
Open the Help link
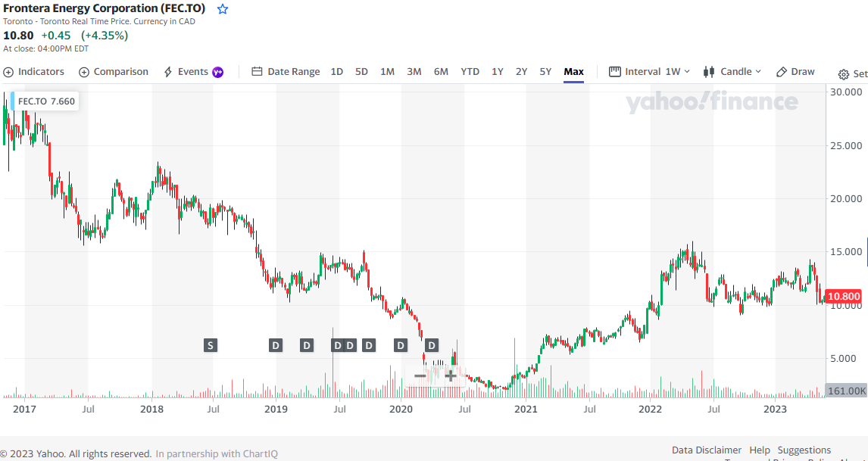[760, 450]
